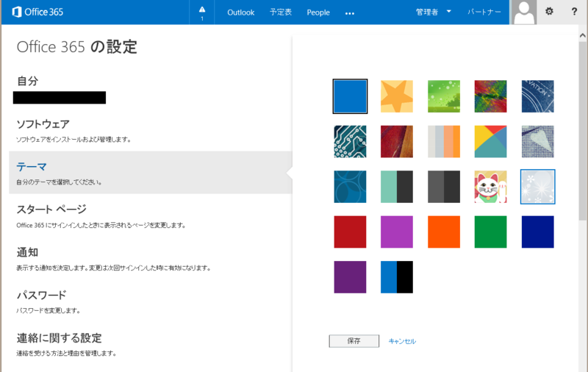Choose the two-tone dark gray theme
Image resolution: width=588 pixels, height=372 pixels.
click(x=444, y=187)
